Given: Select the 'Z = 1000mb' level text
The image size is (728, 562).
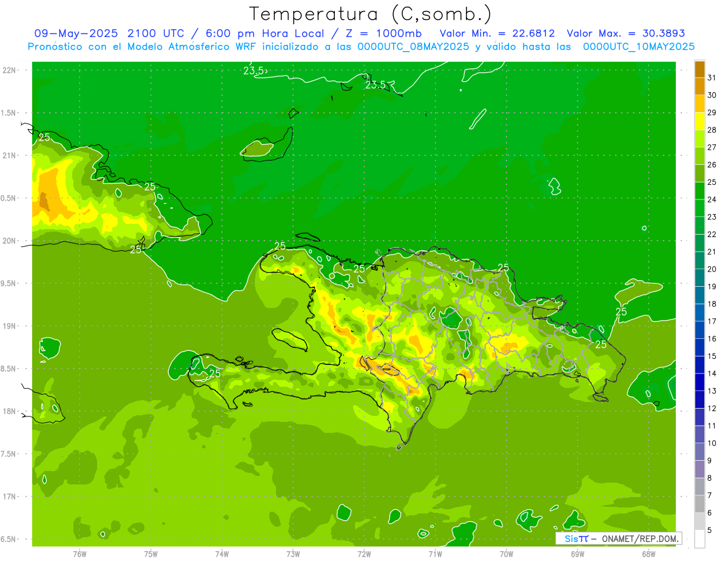Looking at the screenshot, I should tap(385, 33).
